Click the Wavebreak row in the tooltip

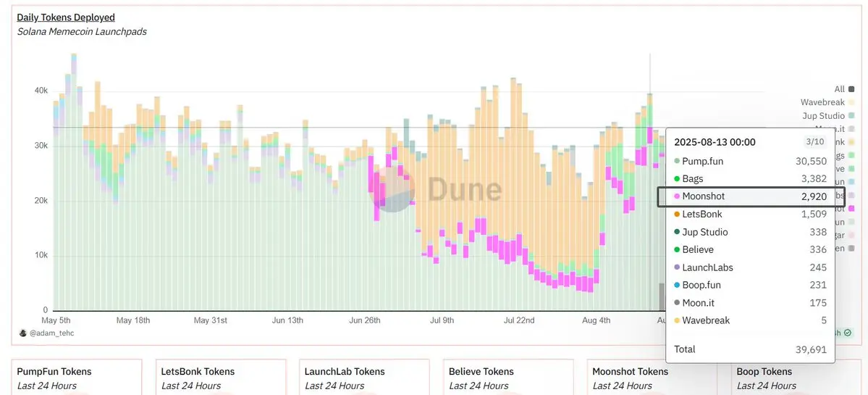point(750,320)
